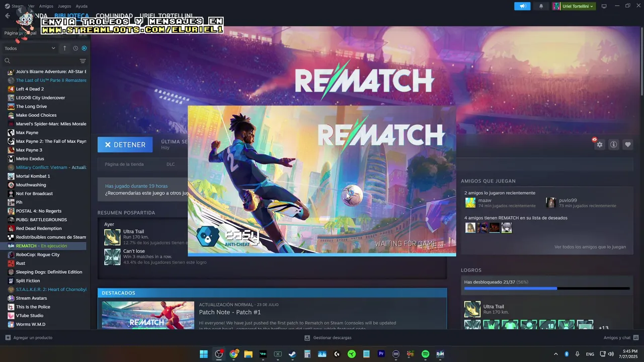Show game info with the info icon

[x=614, y=145]
